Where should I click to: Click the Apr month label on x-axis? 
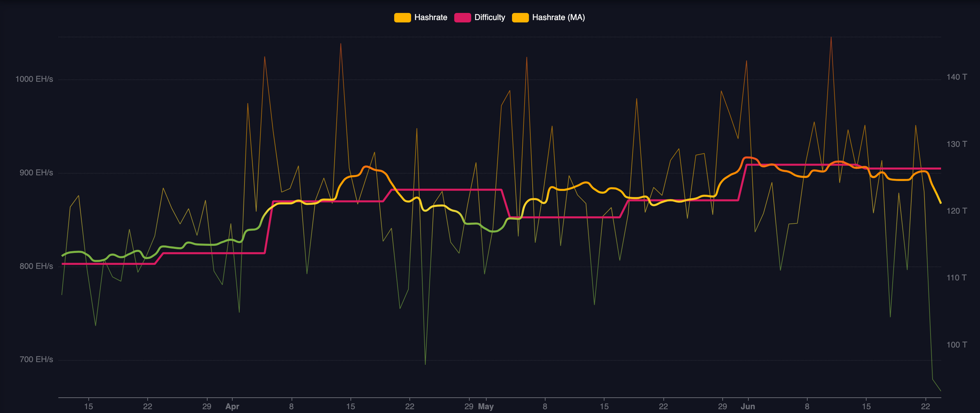[232, 407]
